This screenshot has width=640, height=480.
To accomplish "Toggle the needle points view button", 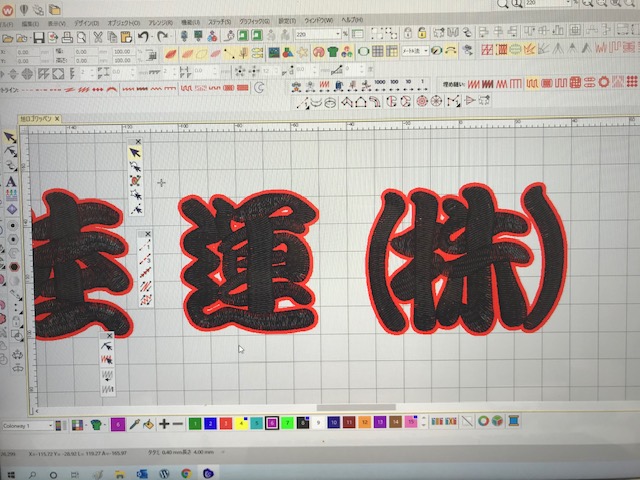I will pyautogui.click(x=229, y=53).
